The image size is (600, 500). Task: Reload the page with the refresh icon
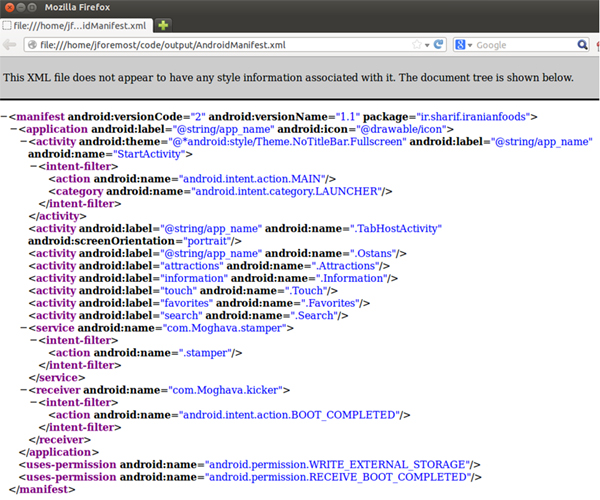coord(438,44)
